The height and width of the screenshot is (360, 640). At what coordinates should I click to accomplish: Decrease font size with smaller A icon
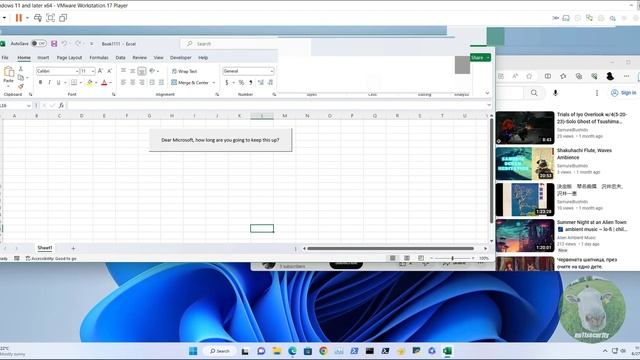(109, 71)
